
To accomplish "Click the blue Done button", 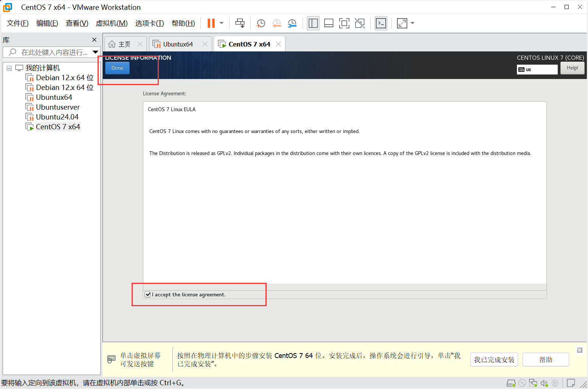I will pyautogui.click(x=117, y=68).
